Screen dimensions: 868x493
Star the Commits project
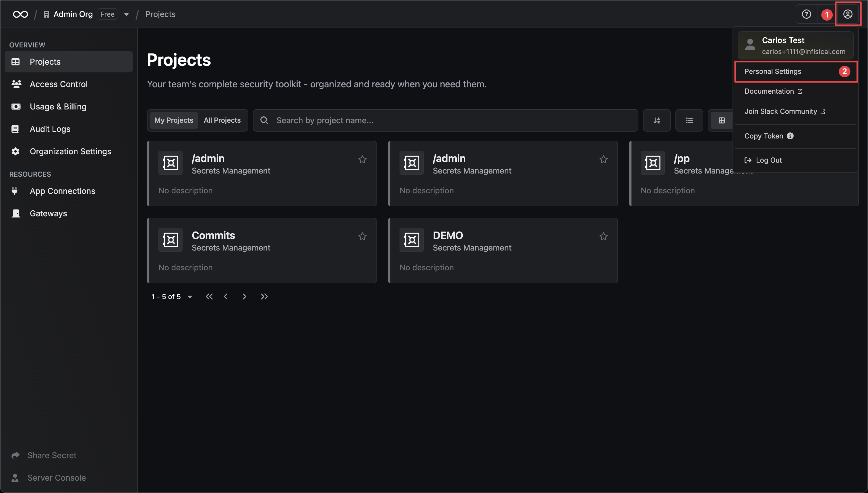362,236
